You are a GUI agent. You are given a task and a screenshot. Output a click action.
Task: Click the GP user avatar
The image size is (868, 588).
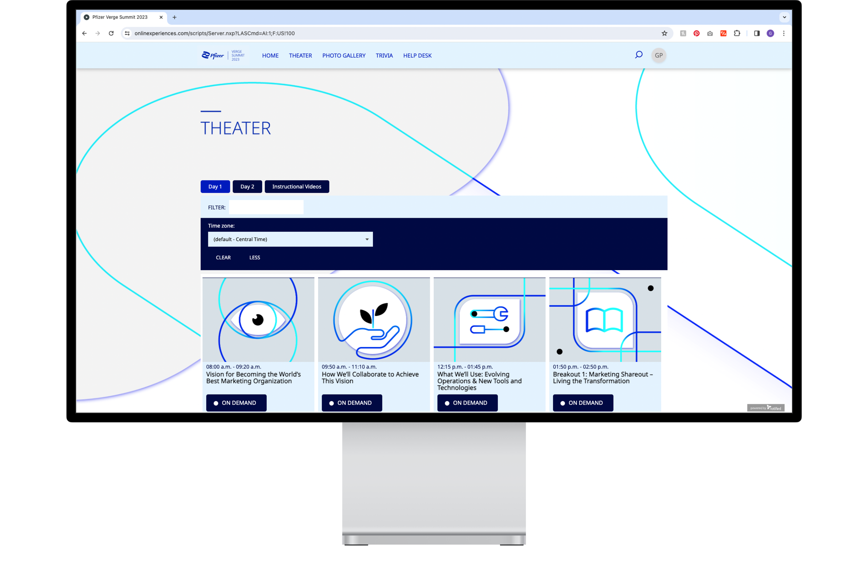click(x=659, y=55)
